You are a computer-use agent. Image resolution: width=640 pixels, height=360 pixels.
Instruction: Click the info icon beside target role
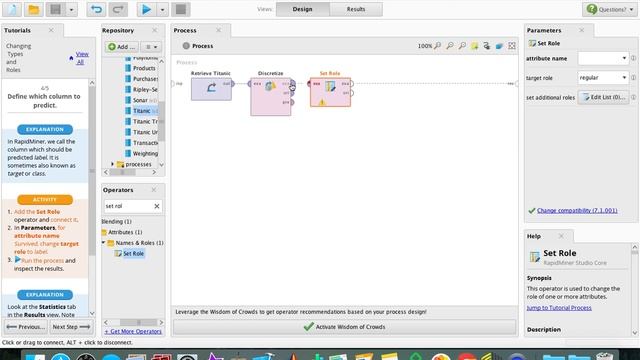pos(633,78)
